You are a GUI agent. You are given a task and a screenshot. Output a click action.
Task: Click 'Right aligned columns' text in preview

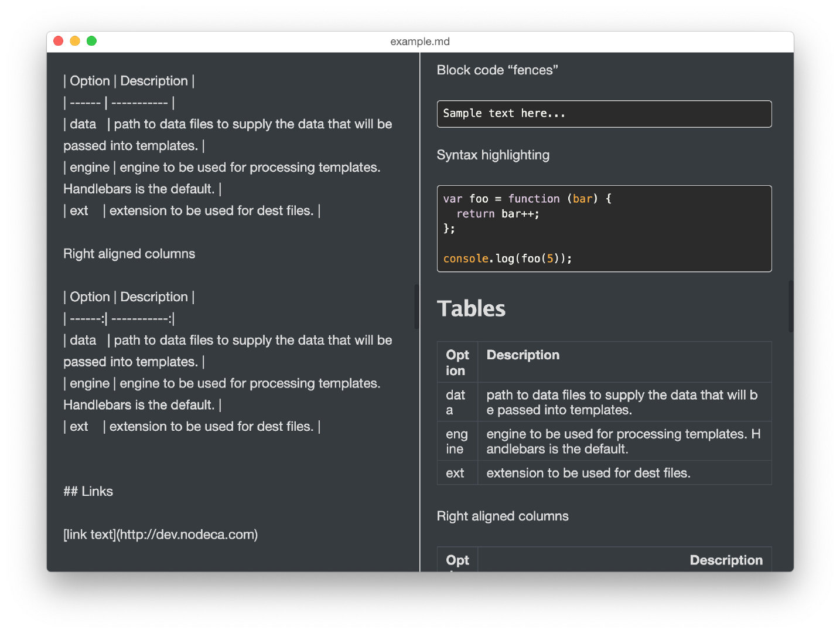(x=503, y=516)
